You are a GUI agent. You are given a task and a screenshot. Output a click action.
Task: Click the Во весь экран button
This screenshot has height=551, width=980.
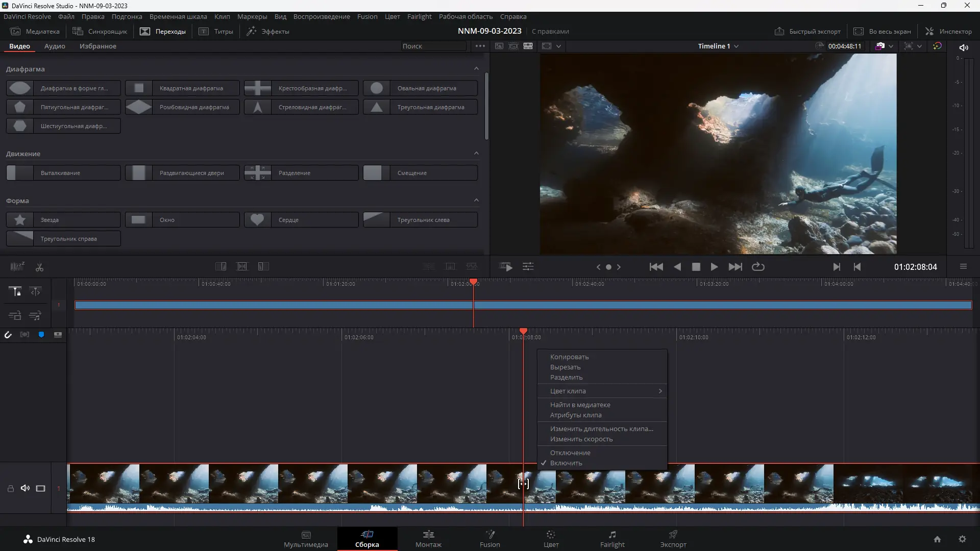(x=883, y=31)
